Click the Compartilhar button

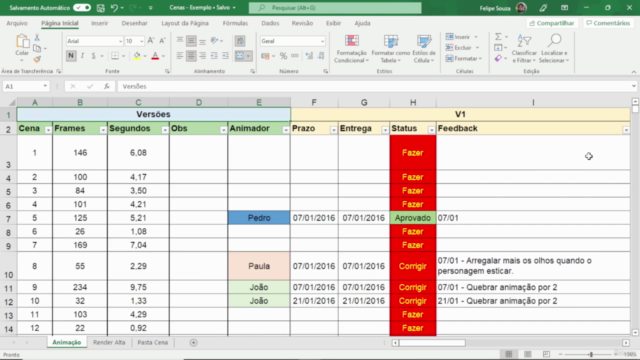[x=551, y=23]
